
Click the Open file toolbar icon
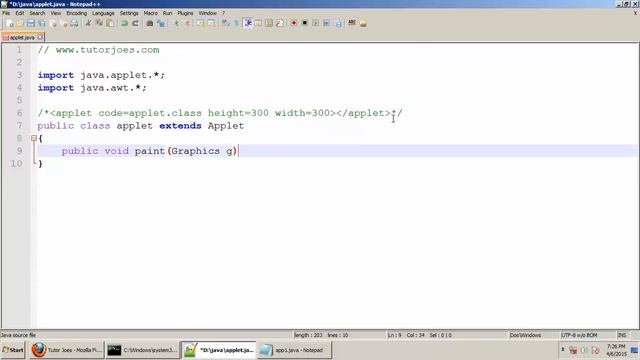[x=20, y=23]
